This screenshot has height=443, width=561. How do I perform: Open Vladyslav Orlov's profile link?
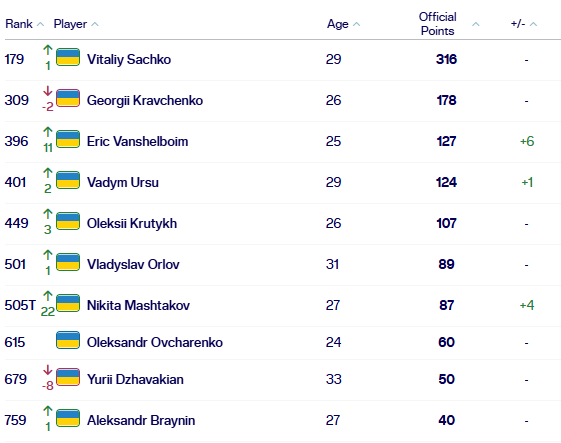point(133,264)
